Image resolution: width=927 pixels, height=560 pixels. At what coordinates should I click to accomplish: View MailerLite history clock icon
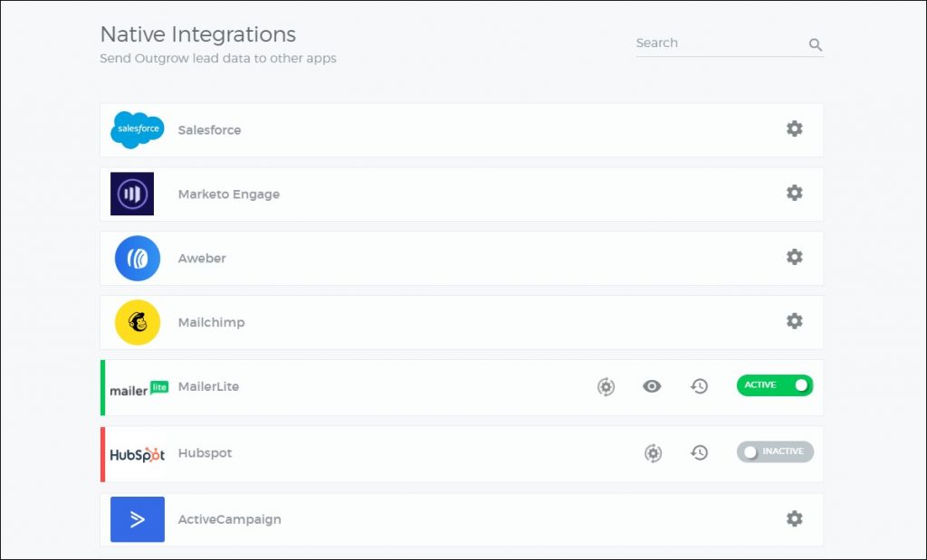(x=699, y=386)
